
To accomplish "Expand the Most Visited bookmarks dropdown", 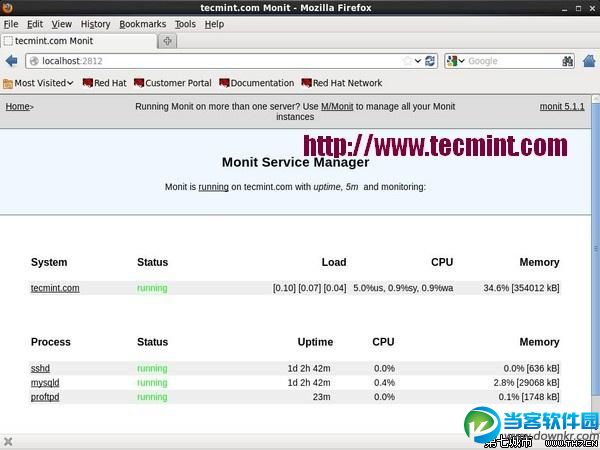I will [x=70, y=83].
